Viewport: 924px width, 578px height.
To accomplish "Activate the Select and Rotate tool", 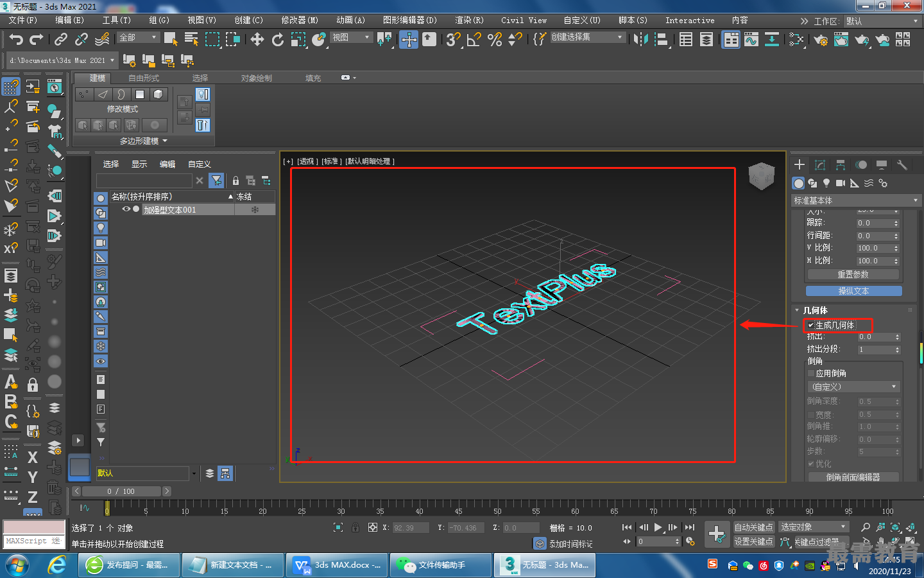I will 278,40.
